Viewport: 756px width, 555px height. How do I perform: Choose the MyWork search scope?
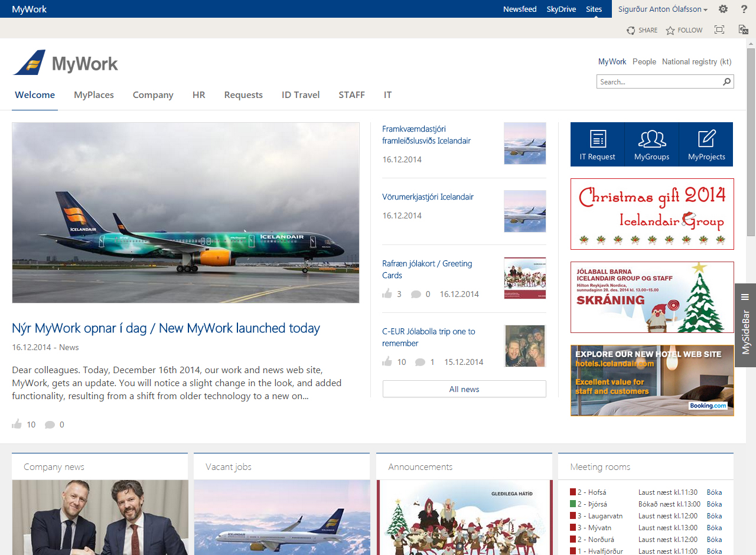612,61
